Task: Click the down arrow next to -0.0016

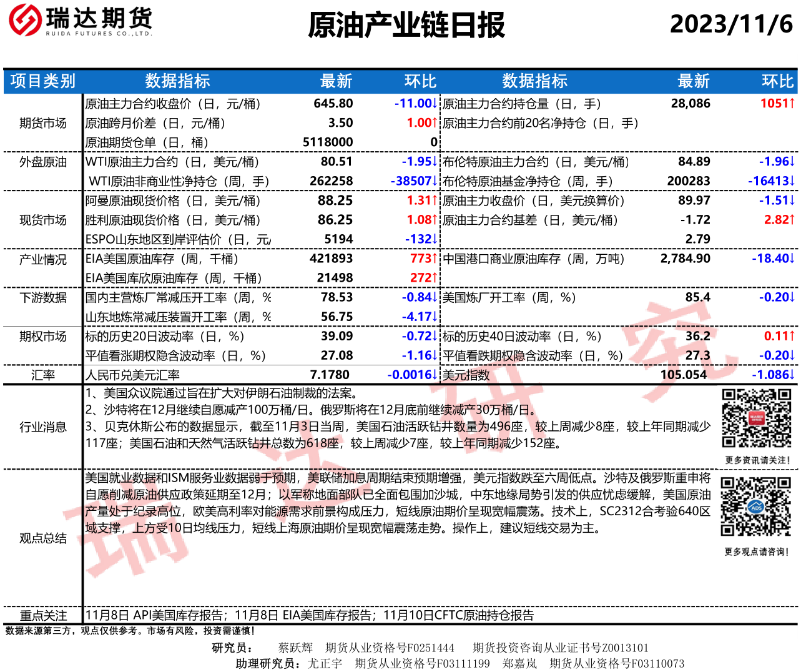Action: point(435,375)
